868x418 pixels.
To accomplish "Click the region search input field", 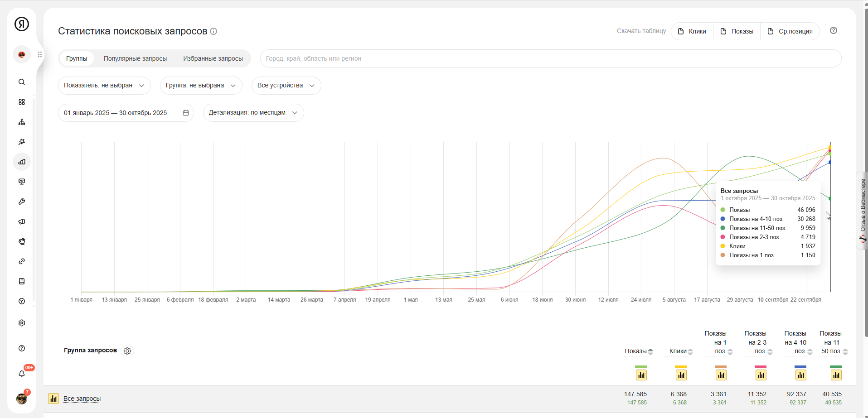I will pos(550,58).
